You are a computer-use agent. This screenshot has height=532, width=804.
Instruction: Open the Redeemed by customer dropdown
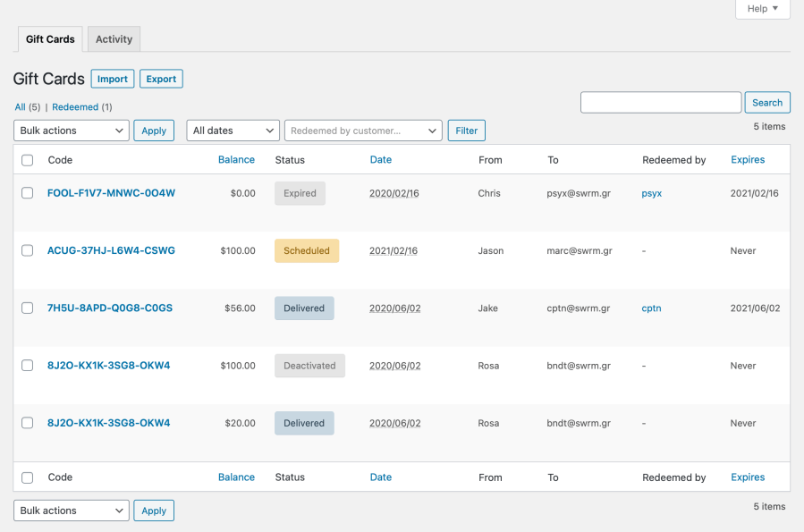(362, 130)
